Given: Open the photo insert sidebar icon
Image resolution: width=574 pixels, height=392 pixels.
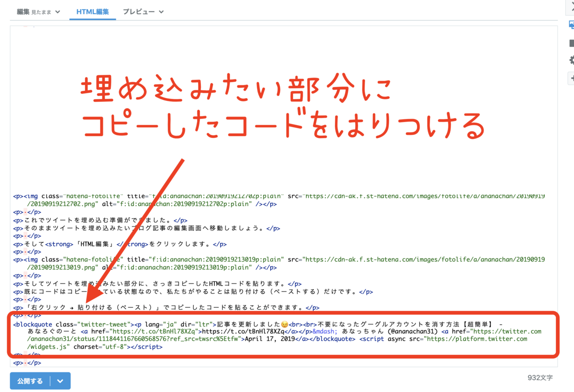Looking at the screenshot, I should pyautogui.click(x=572, y=25).
